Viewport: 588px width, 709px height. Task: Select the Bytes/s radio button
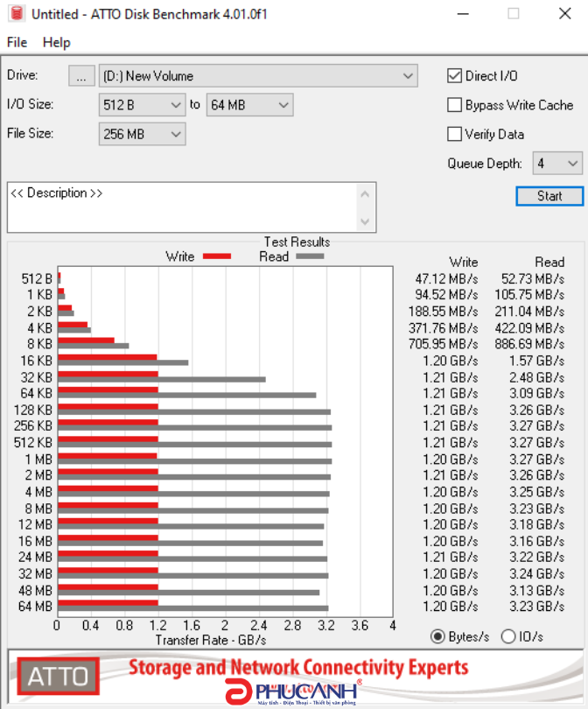click(x=437, y=636)
